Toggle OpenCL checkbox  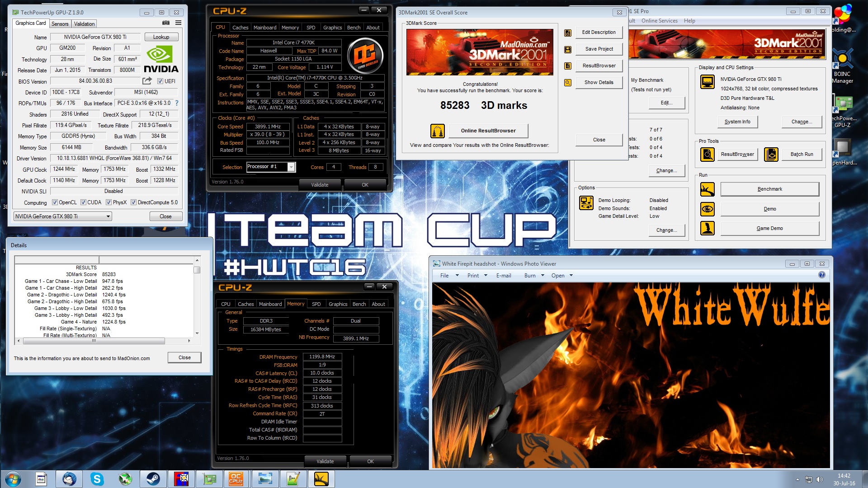[x=55, y=202]
